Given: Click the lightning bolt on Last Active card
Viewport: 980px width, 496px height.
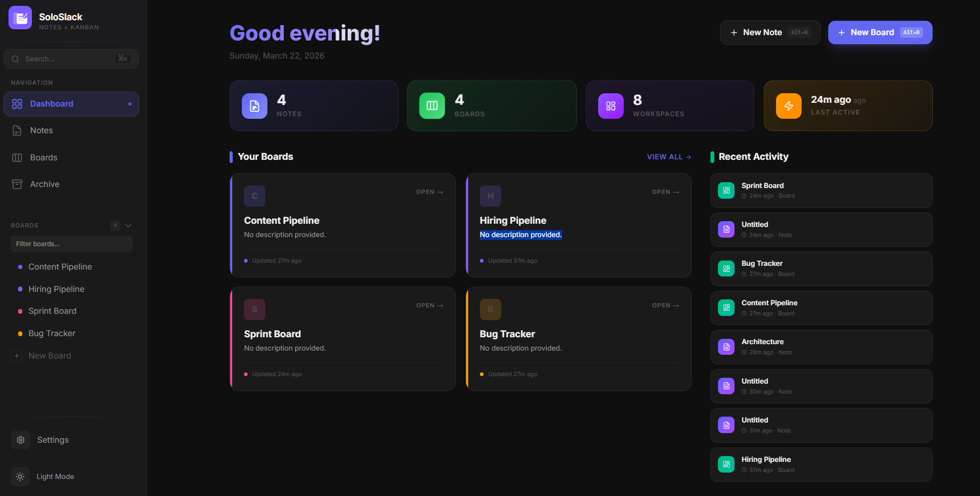Looking at the screenshot, I should pos(789,105).
